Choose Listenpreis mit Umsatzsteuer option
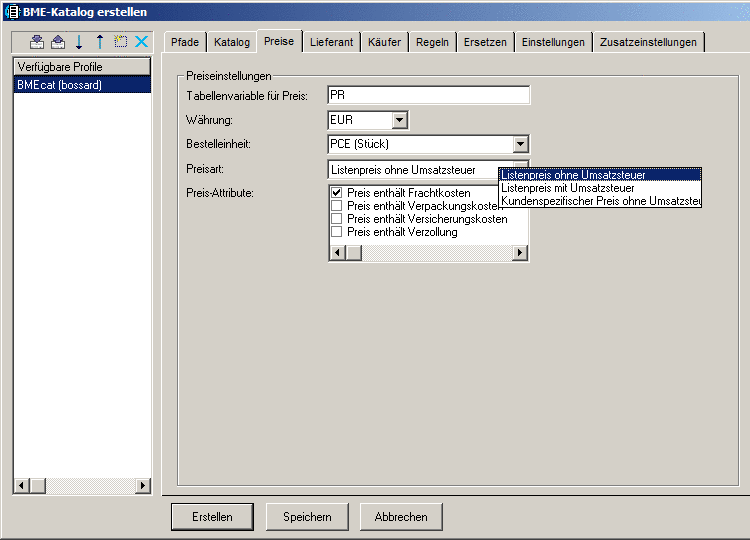 point(600,188)
